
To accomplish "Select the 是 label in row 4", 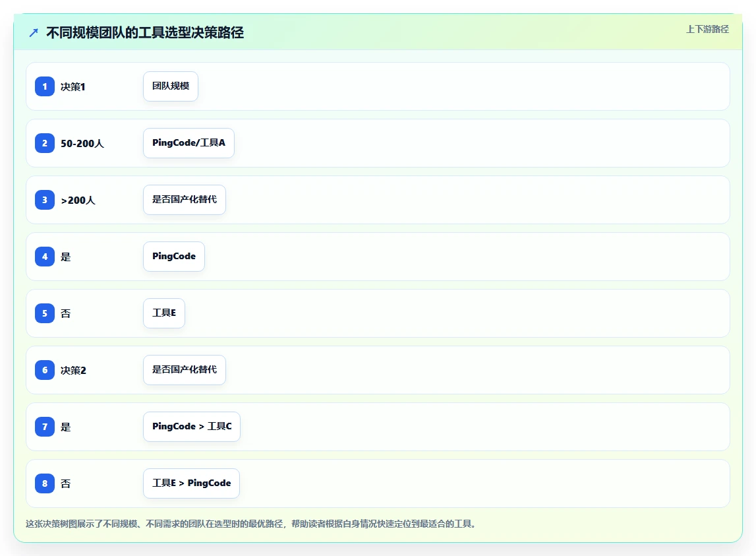I will pos(65,257).
